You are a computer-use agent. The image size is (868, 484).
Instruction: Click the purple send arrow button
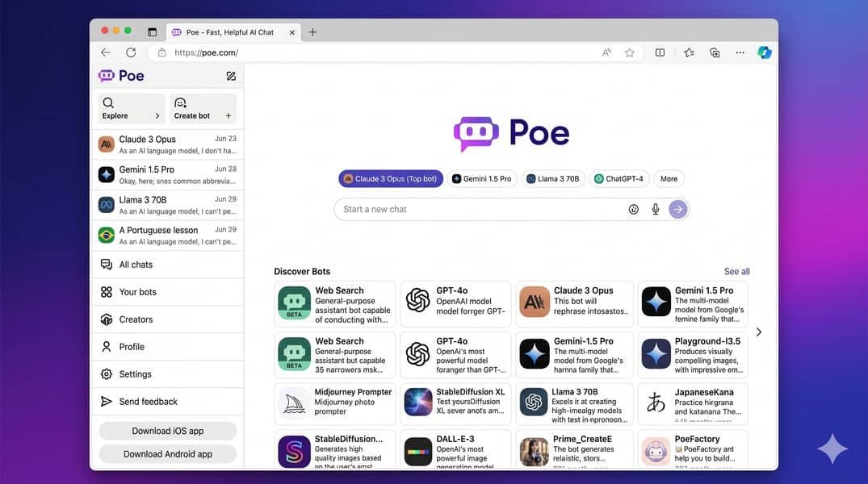677,209
